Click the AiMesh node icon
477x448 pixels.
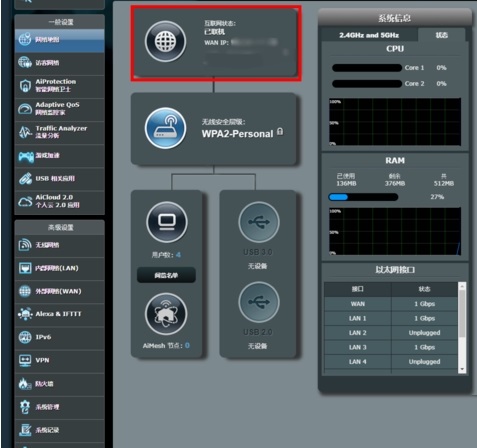[x=166, y=314]
